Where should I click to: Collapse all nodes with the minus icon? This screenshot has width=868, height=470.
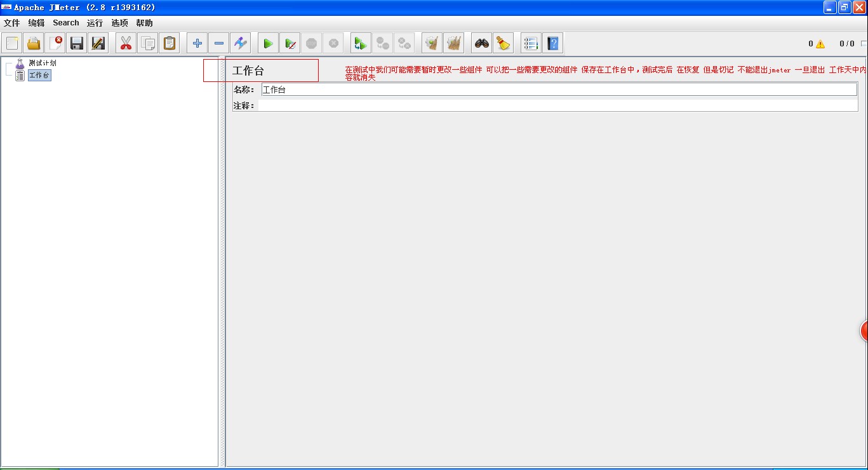click(219, 43)
